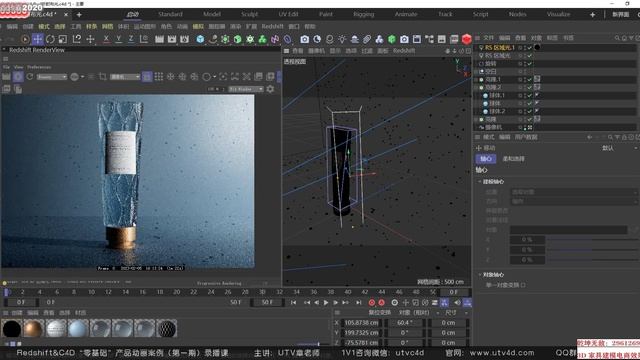Start IPR render in Redshift RenderView
Image resolution: width=640 pixels, height=360 pixels.
pos(18,77)
